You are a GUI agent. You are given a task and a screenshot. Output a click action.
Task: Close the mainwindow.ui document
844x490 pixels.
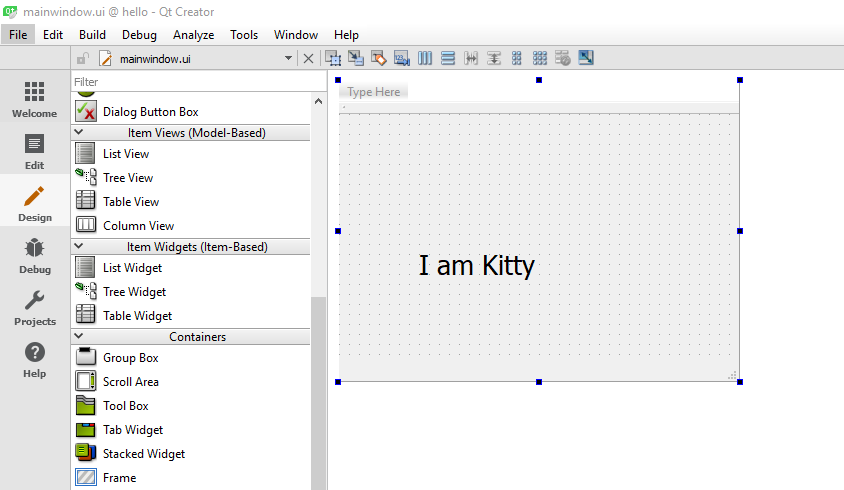(308, 59)
